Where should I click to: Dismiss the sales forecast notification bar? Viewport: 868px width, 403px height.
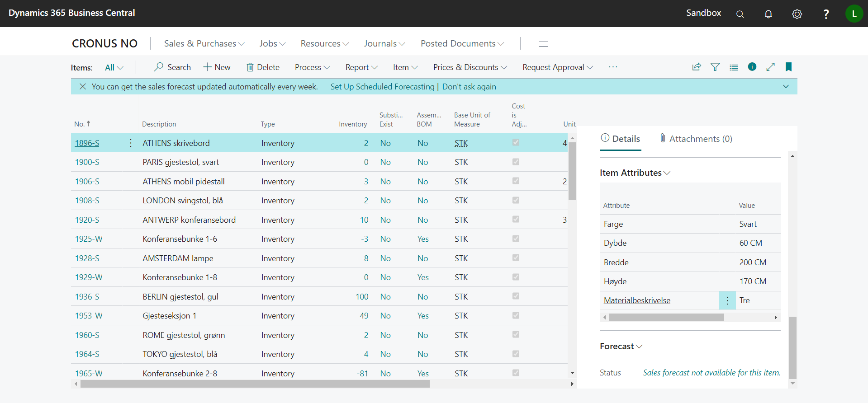83,86
